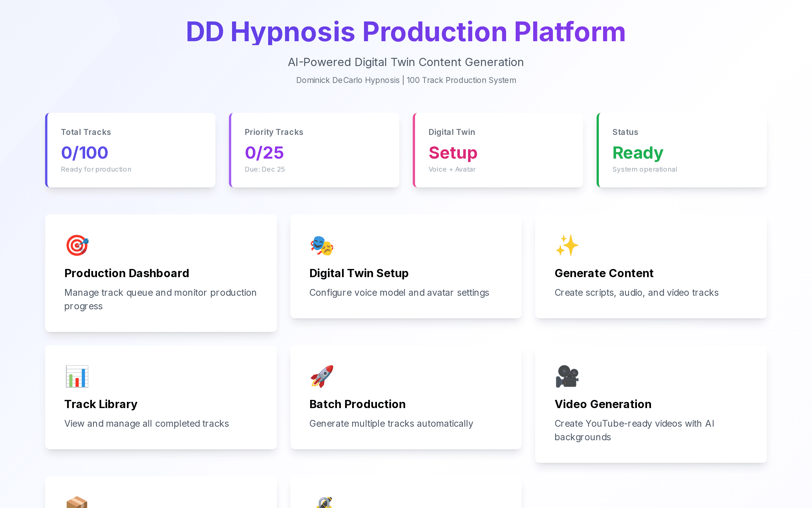Click the Digital Twin Setup status value
This screenshot has width=812, height=508.
point(453,153)
